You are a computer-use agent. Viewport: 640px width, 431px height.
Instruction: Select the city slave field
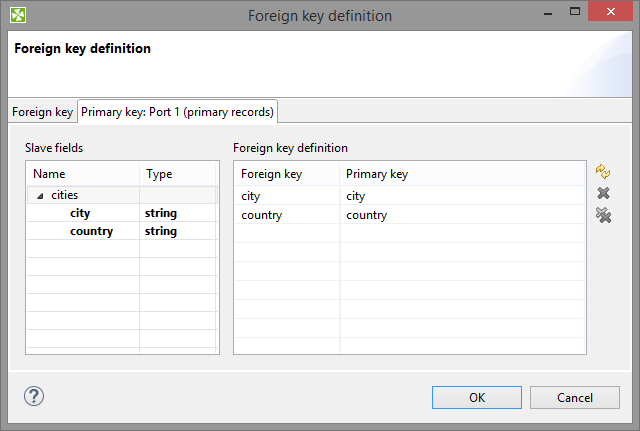click(x=80, y=213)
